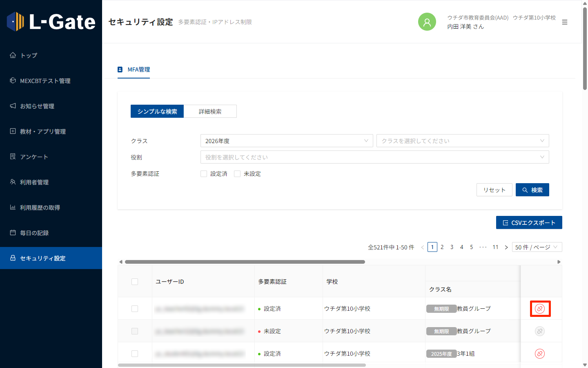The height and width of the screenshot is (368, 588).
Task: Select セキュリティ設定 in the sidebar
Action: point(51,258)
